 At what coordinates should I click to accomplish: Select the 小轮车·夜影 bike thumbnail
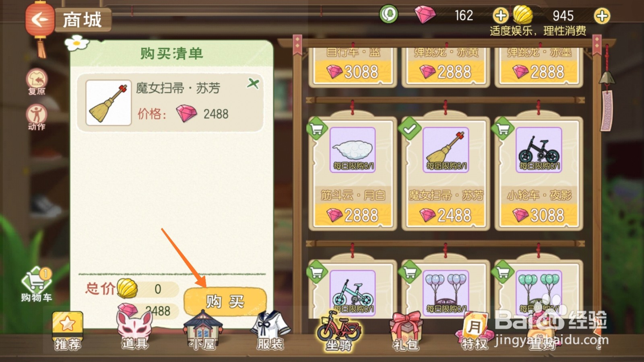coord(539,150)
